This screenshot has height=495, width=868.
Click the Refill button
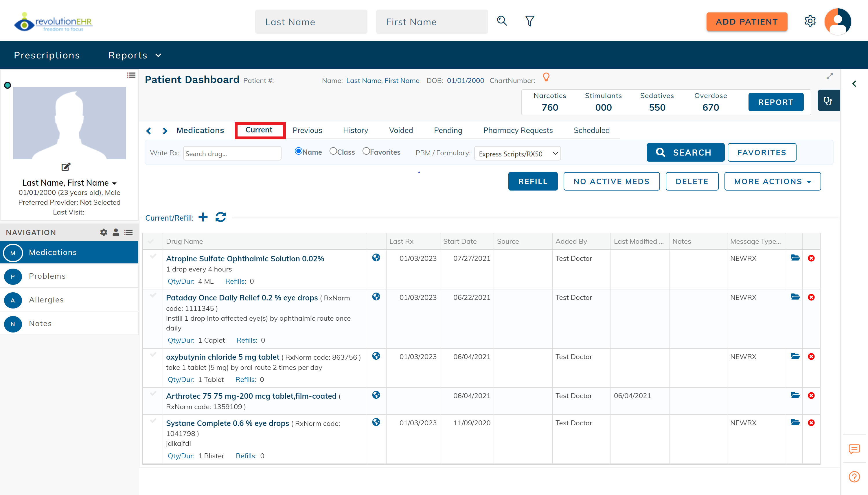tap(533, 182)
